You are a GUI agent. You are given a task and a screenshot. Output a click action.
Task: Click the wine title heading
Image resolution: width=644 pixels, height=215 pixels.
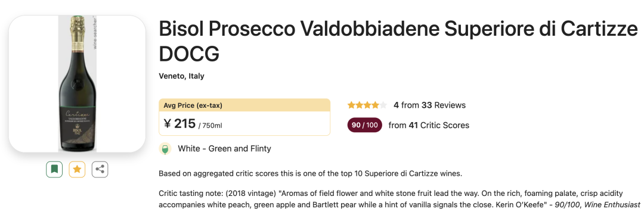tap(398, 40)
